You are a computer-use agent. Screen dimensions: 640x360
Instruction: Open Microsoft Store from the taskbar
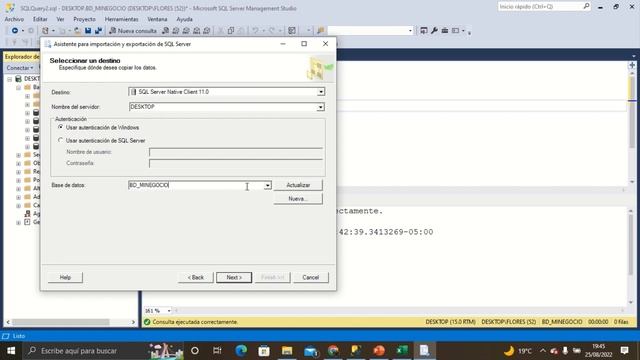tap(264, 351)
